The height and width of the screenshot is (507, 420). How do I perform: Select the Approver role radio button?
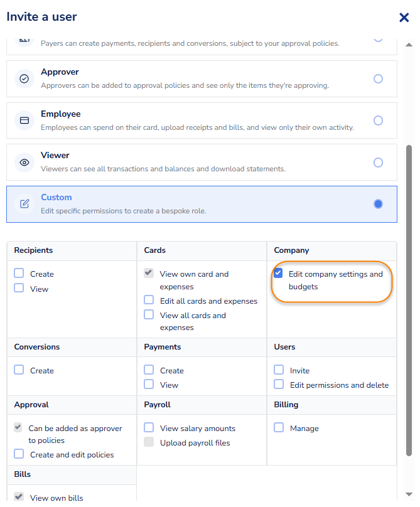point(378,78)
